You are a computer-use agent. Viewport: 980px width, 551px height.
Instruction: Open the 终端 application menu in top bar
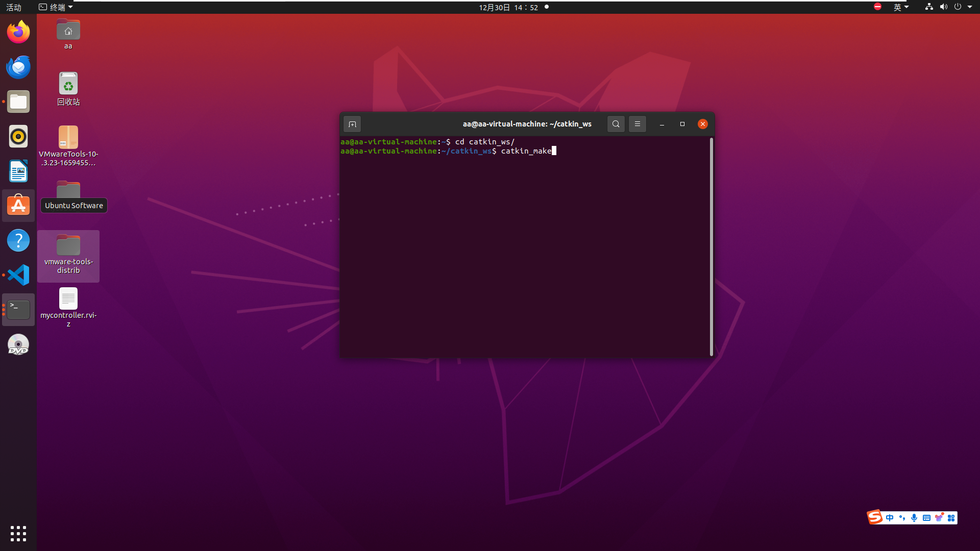pyautogui.click(x=56, y=7)
